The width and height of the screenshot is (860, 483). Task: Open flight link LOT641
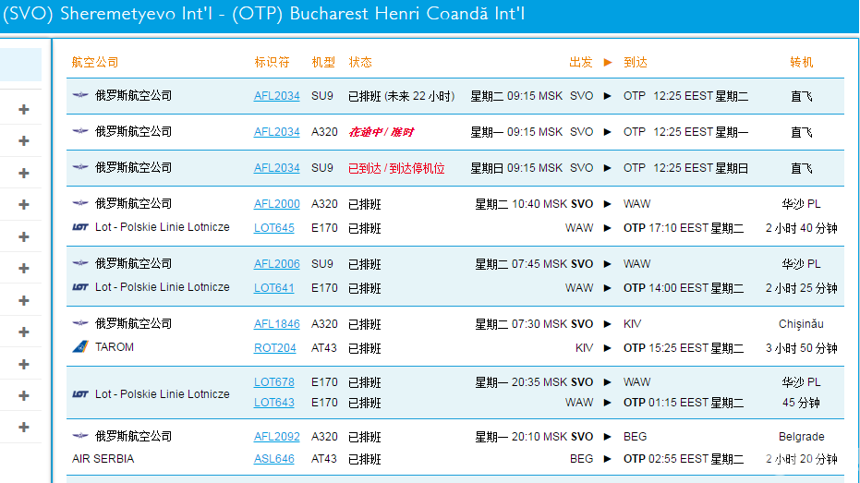274,288
